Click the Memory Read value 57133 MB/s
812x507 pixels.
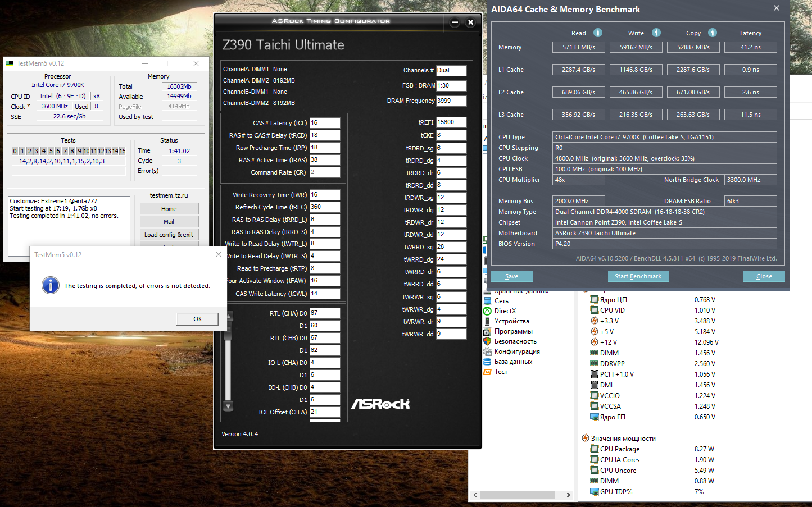click(x=579, y=47)
